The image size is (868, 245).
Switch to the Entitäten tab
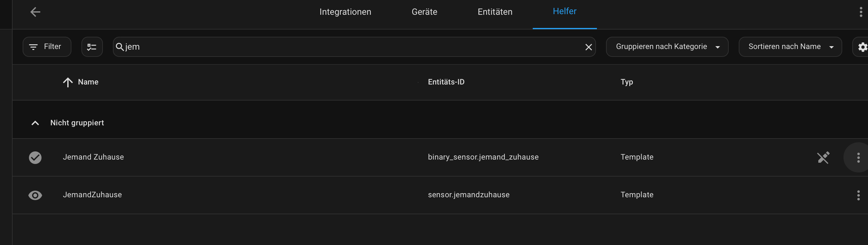[x=495, y=12]
